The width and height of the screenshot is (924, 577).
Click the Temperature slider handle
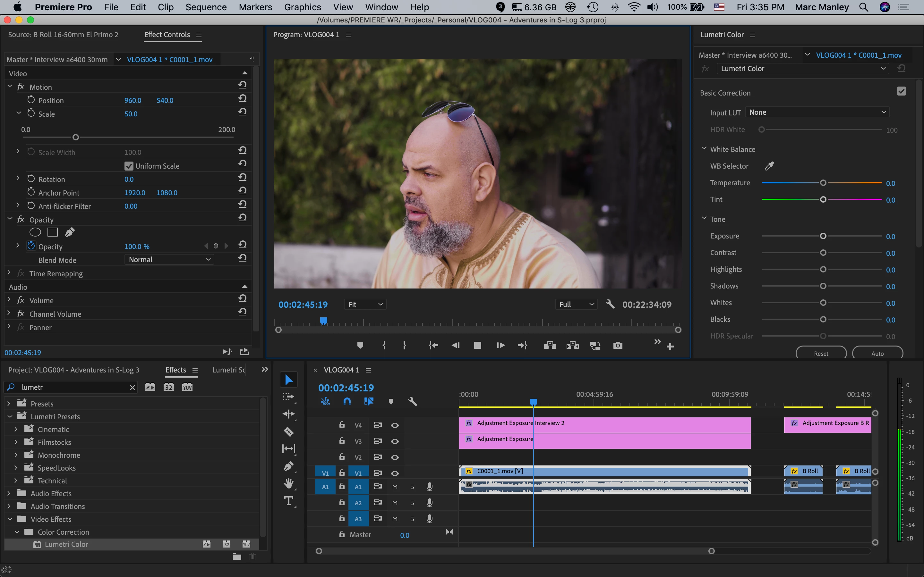823,183
